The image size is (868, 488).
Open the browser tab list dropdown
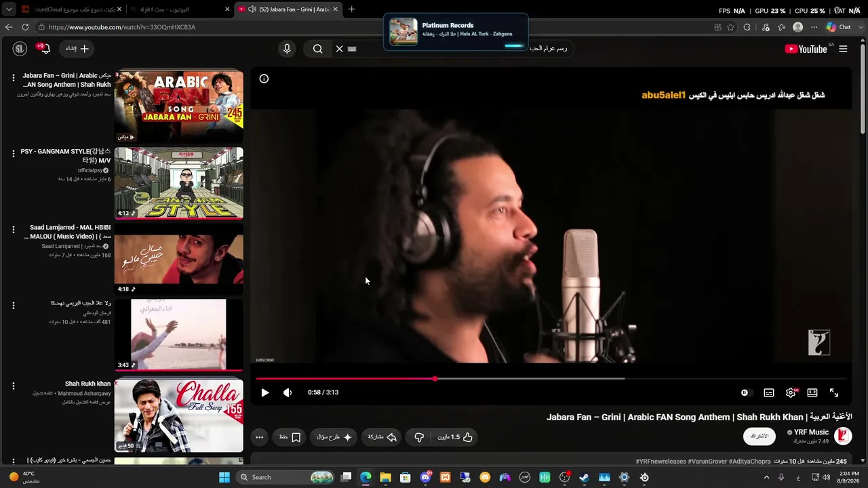click(9, 9)
